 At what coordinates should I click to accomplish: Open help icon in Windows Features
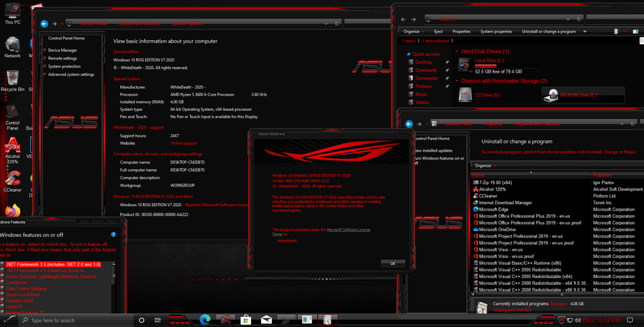(x=113, y=234)
